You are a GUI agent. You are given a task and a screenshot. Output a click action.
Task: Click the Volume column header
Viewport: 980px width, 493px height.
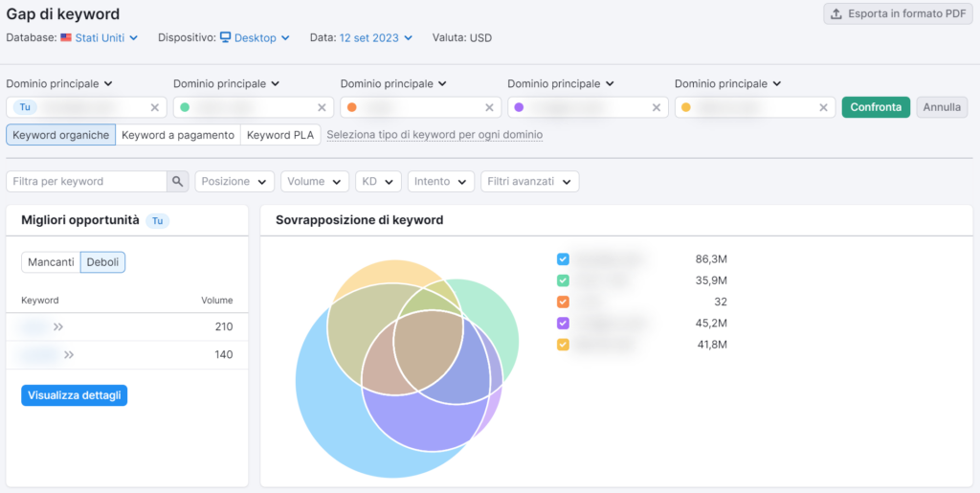tap(217, 301)
